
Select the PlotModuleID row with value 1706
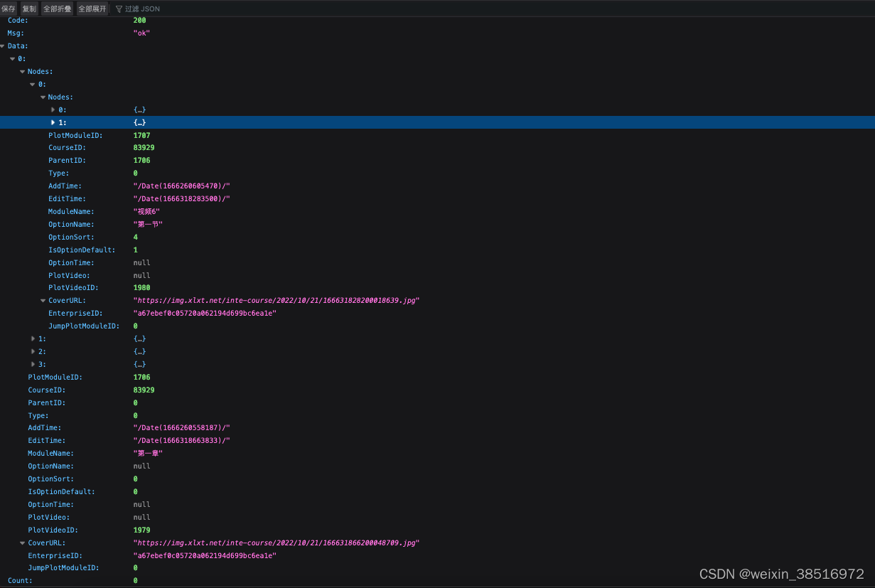(x=437, y=378)
